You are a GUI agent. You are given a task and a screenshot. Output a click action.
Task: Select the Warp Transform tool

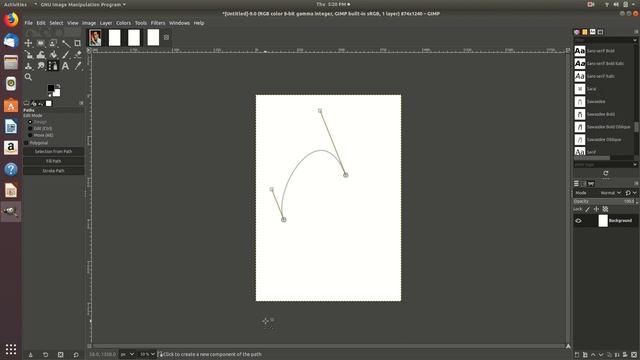pyautogui.click(x=40, y=54)
